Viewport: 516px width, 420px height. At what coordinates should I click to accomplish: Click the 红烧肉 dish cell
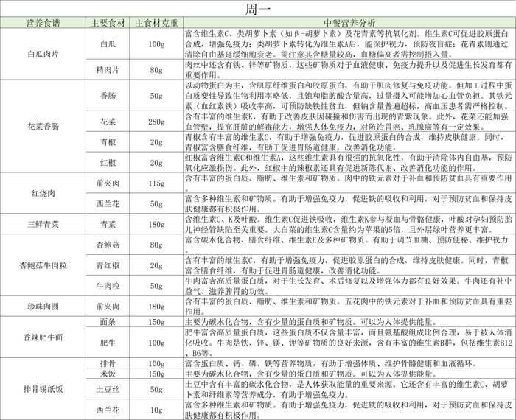click(42, 193)
